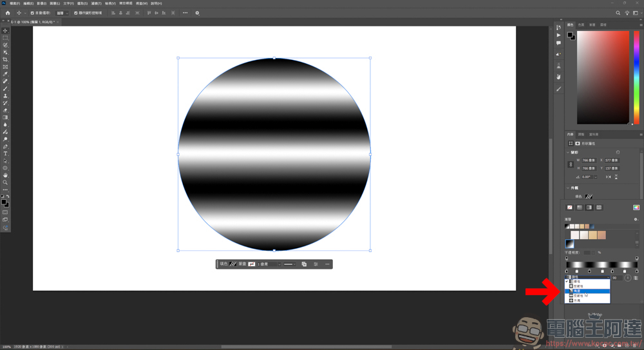Select the Hand tool
644x350 pixels.
[5, 175]
